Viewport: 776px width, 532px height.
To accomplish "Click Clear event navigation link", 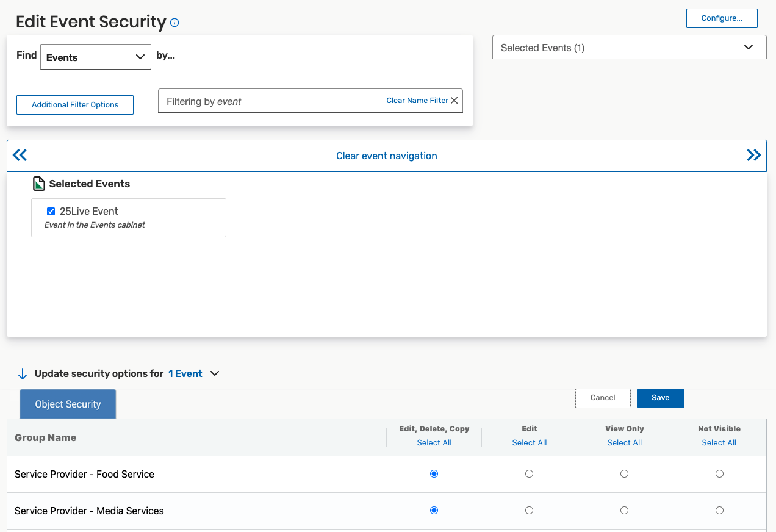I will (x=387, y=156).
